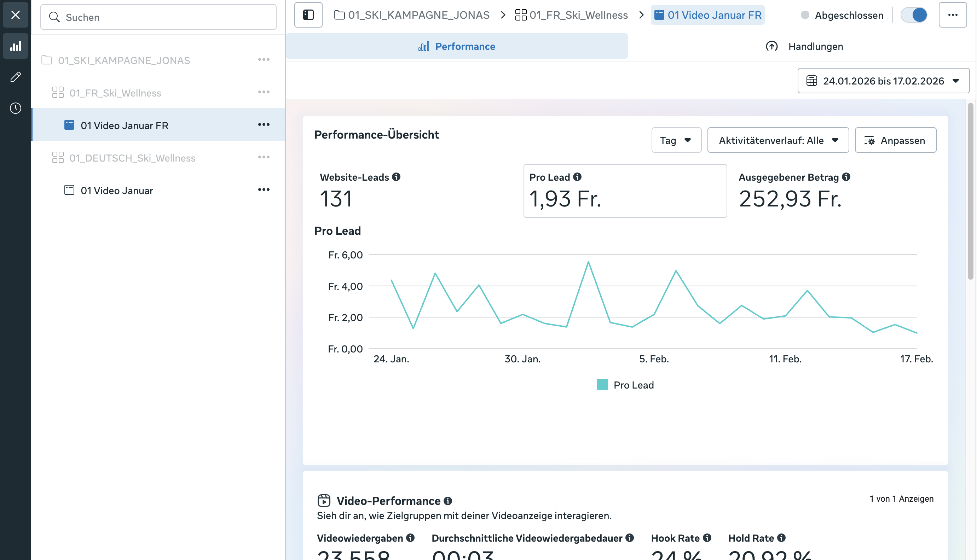Toggle the ad activation switch

point(914,15)
